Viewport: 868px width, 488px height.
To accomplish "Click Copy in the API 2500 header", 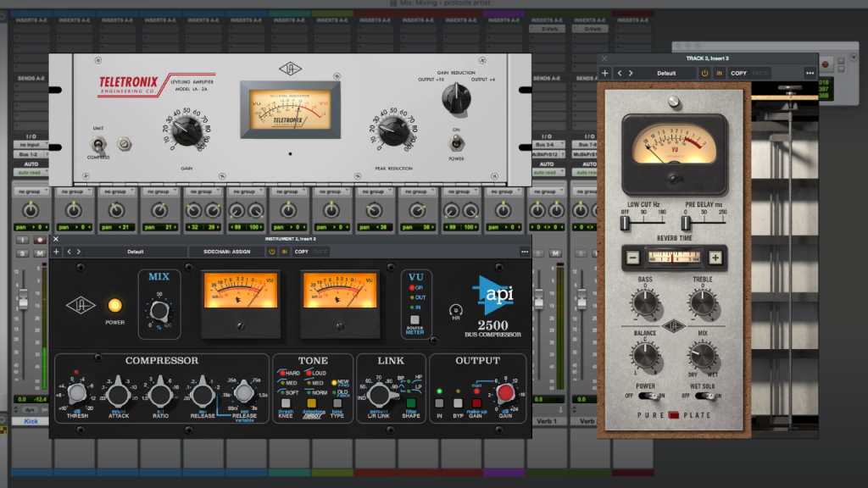I will pyautogui.click(x=301, y=252).
